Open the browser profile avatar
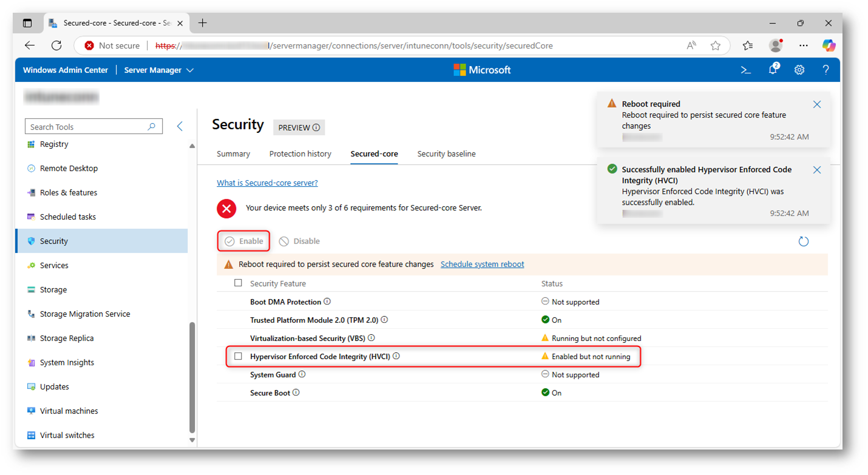Viewport: 868px width, 475px height. pyautogui.click(x=776, y=45)
